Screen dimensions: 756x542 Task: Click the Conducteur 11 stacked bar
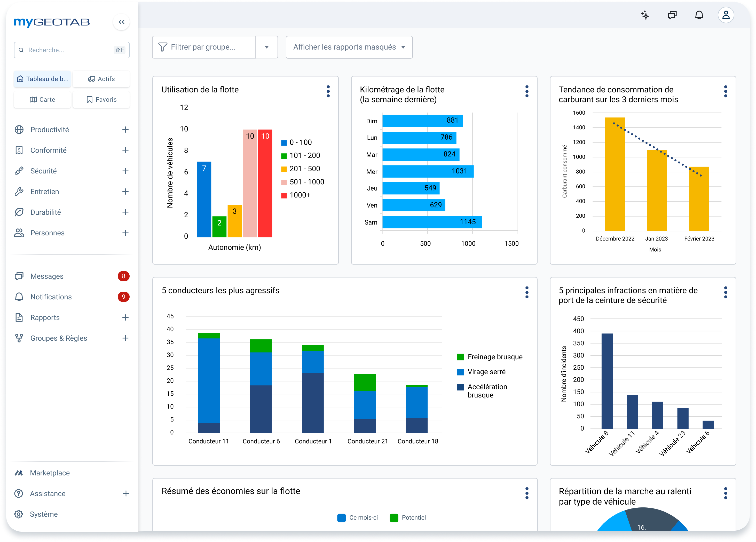click(209, 383)
